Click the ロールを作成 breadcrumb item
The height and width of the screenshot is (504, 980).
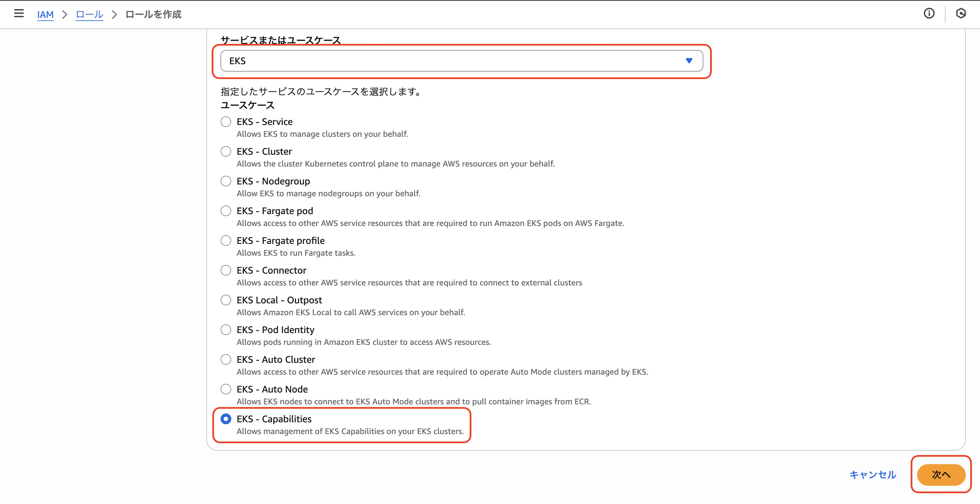point(153,15)
